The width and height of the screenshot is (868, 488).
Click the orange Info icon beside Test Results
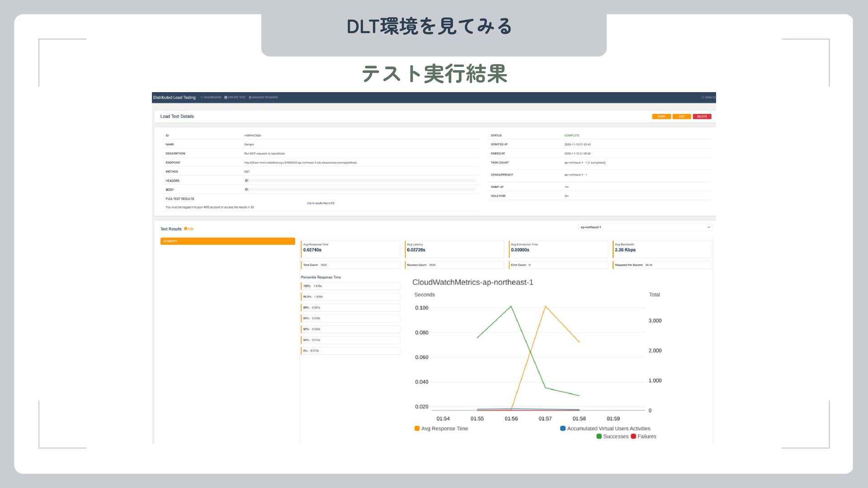[x=186, y=229]
